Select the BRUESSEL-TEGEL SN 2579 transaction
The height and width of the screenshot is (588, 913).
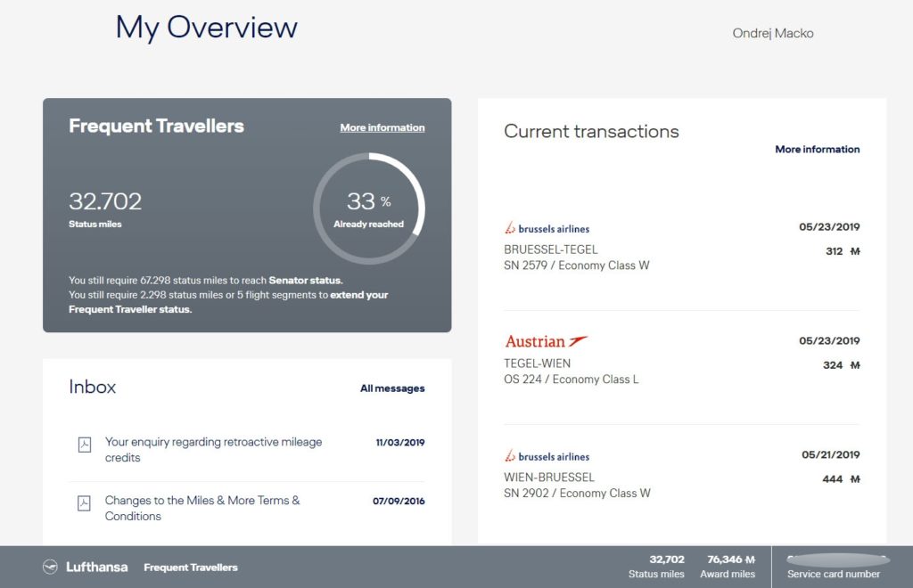[x=576, y=257]
